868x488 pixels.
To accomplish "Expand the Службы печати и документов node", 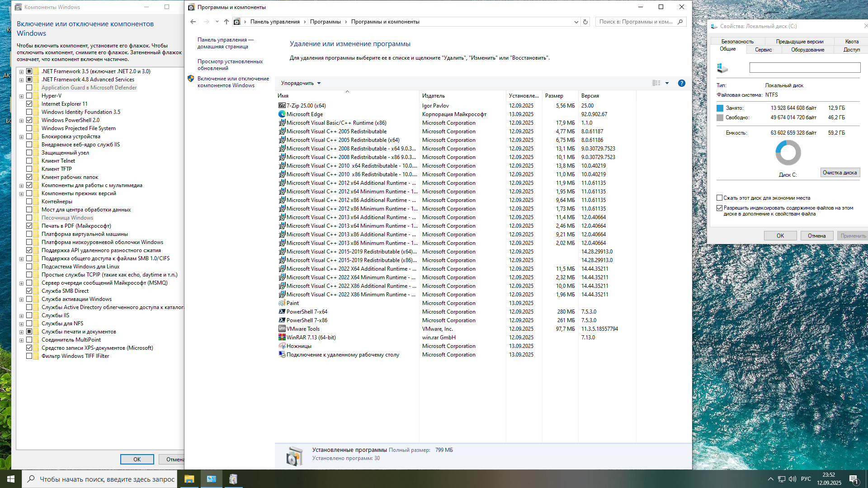I will 21,332.
